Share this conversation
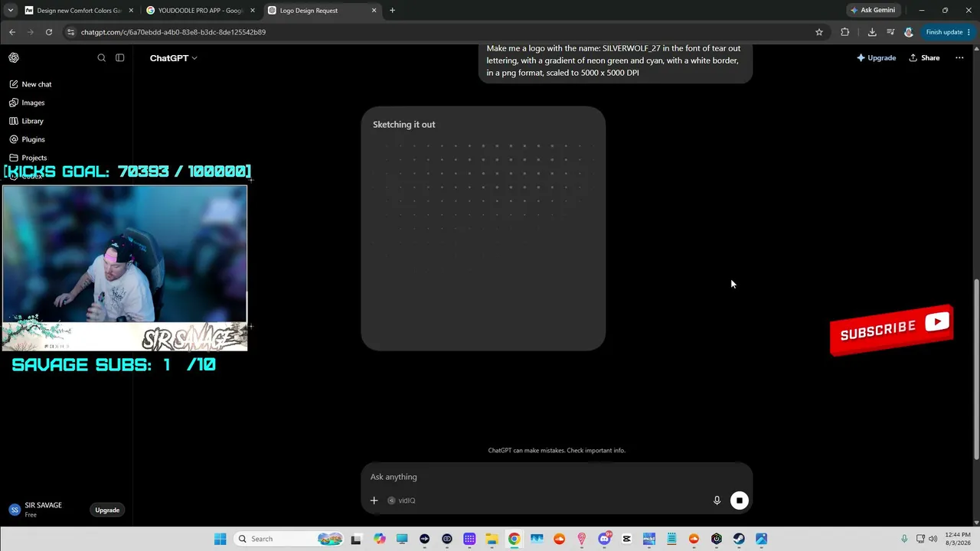980x551 pixels. [x=925, y=58]
